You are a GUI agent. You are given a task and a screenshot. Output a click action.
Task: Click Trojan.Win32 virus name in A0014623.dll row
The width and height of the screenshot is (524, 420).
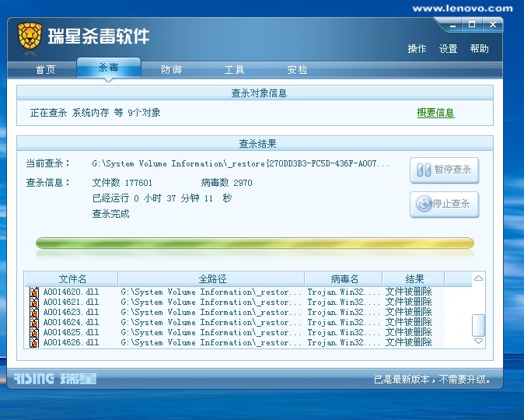(344, 313)
